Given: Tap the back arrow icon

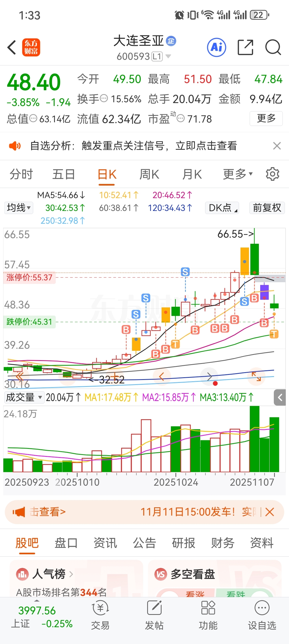Looking at the screenshot, I should pos(12,48).
